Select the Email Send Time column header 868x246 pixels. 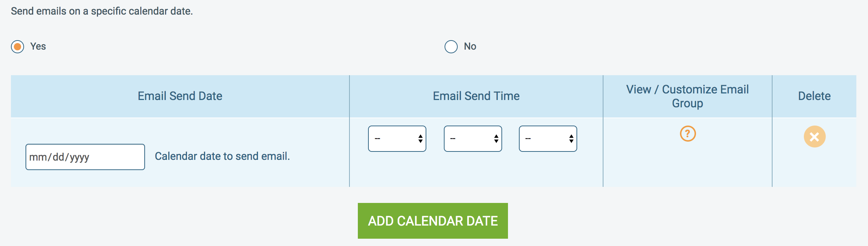[476, 96]
